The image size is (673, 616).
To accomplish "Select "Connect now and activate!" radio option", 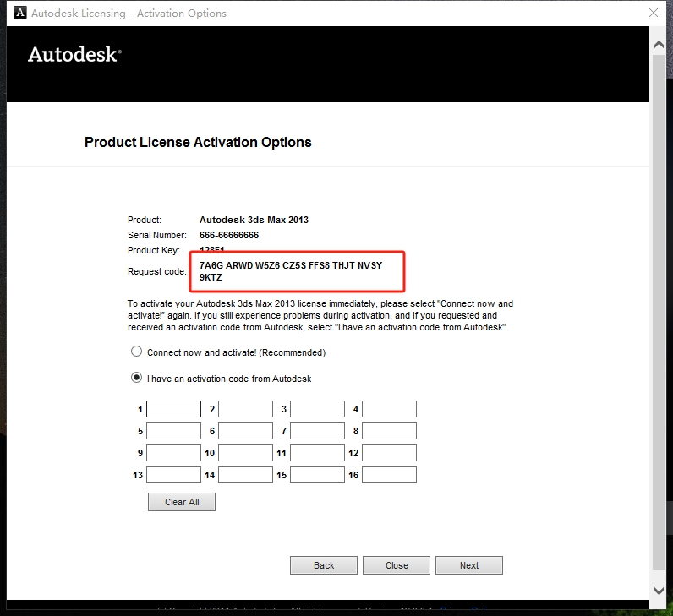I will point(136,352).
